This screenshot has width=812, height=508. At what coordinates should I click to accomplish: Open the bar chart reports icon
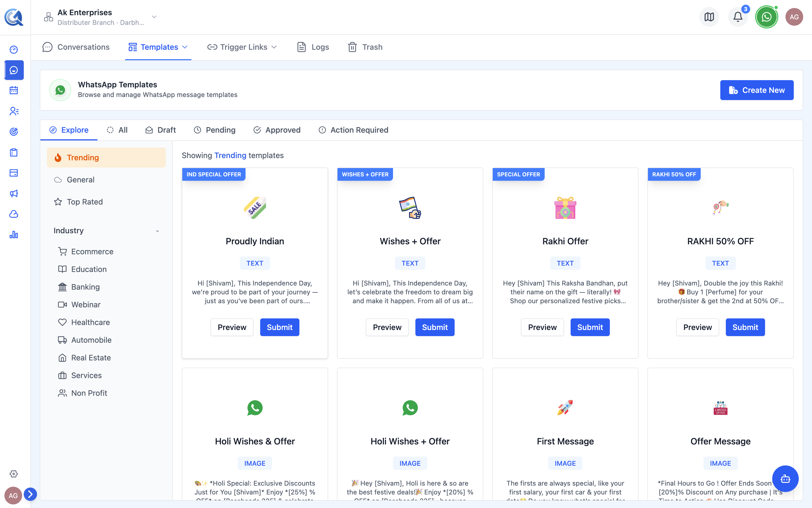click(x=14, y=234)
